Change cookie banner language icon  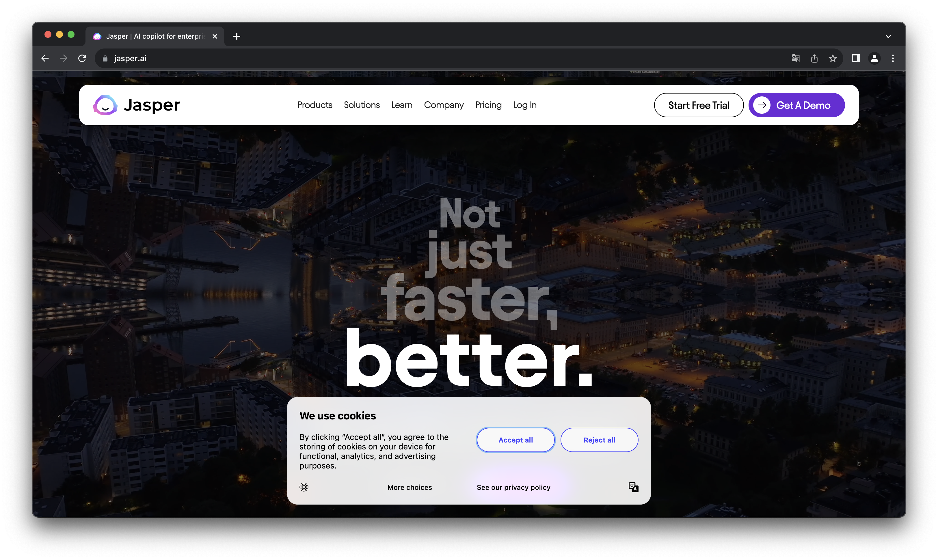coord(633,487)
